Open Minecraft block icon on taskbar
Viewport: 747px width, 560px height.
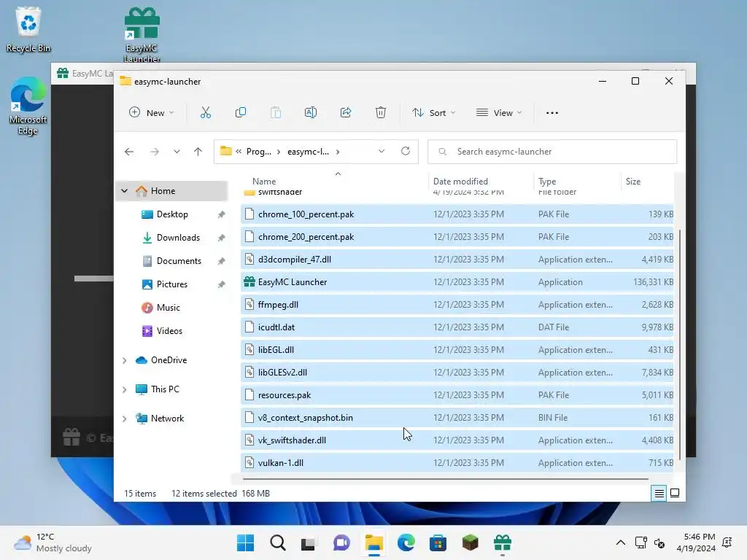[x=471, y=542]
